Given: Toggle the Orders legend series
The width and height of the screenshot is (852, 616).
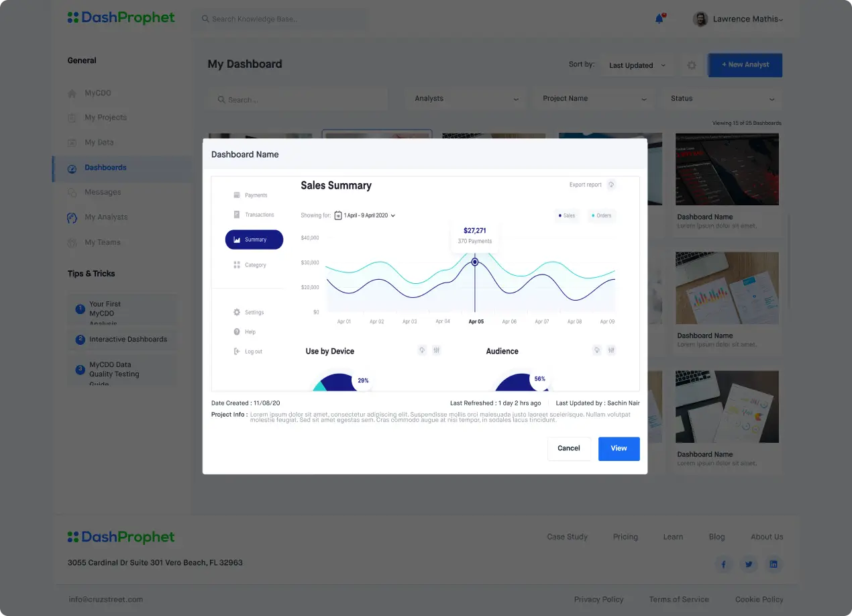Looking at the screenshot, I should 601,215.
